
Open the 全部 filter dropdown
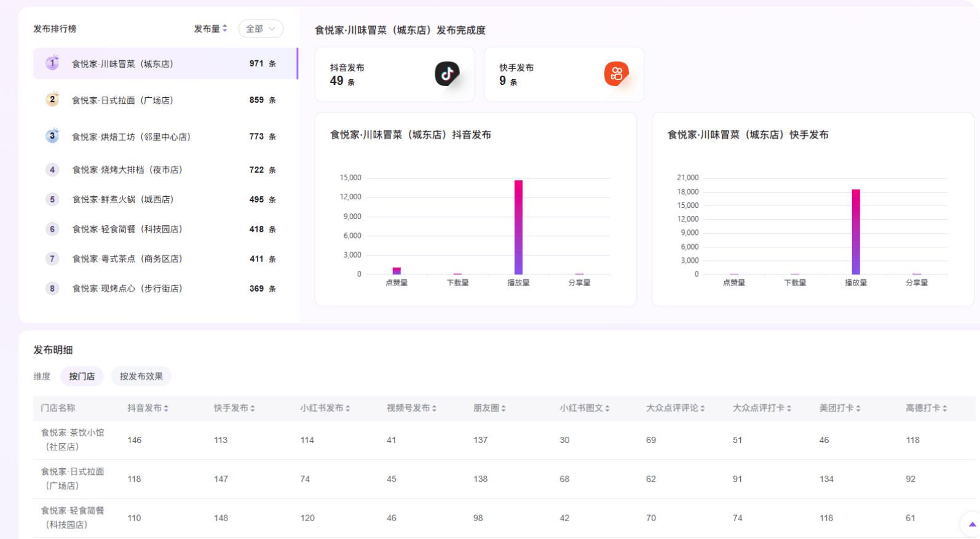(261, 29)
